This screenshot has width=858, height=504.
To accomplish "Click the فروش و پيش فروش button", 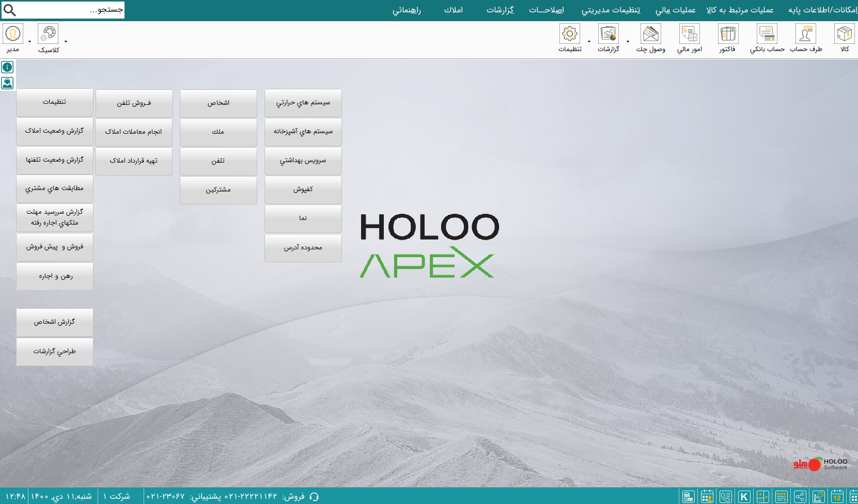I will click(55, 247).
